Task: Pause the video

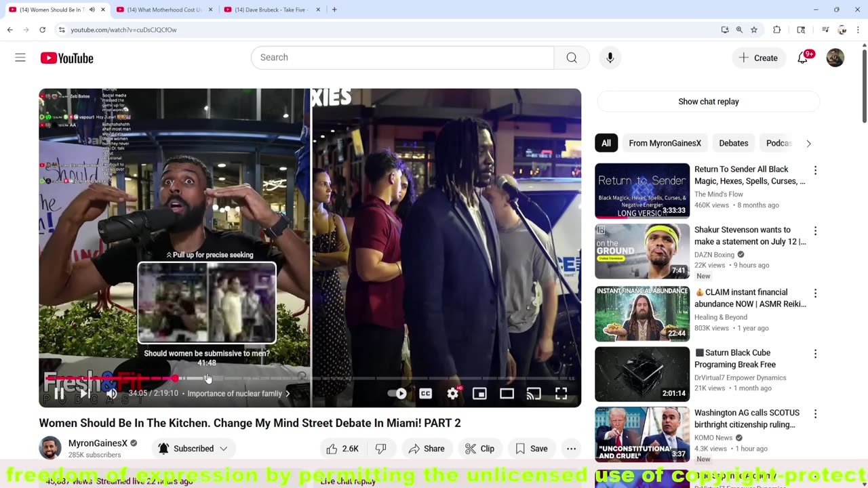Action: (59, 393)
